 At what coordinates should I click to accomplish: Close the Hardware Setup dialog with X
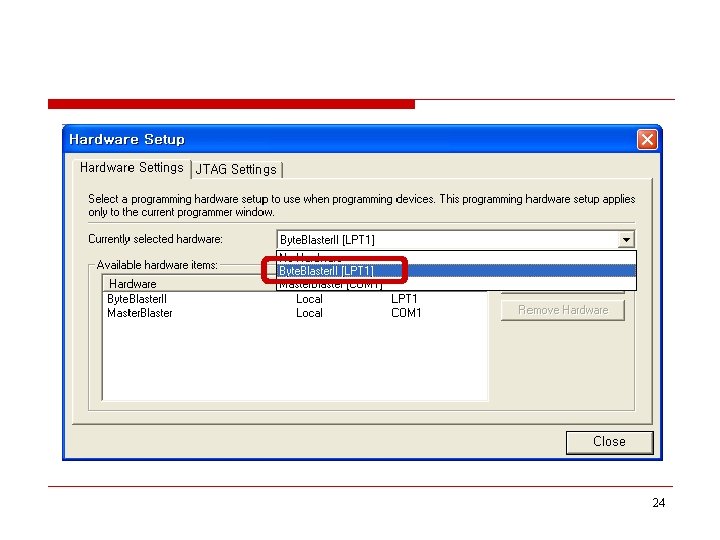tap(647, 139)
